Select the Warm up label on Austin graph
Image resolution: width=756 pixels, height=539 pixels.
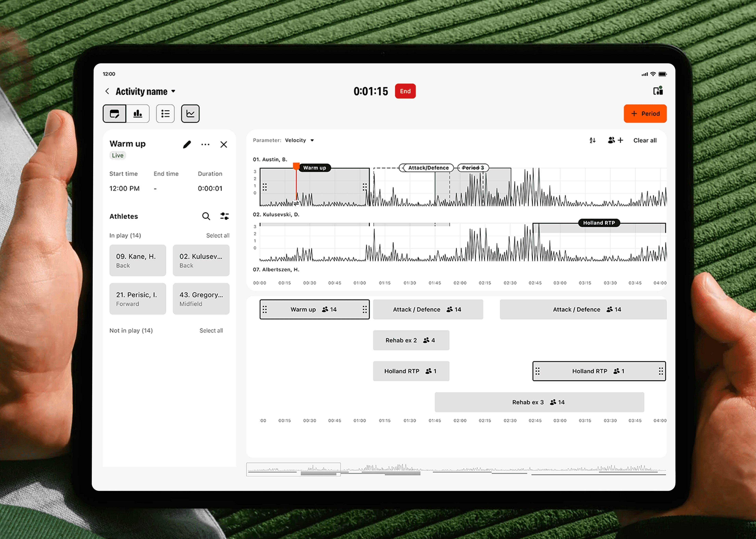[x=315, y=168]
